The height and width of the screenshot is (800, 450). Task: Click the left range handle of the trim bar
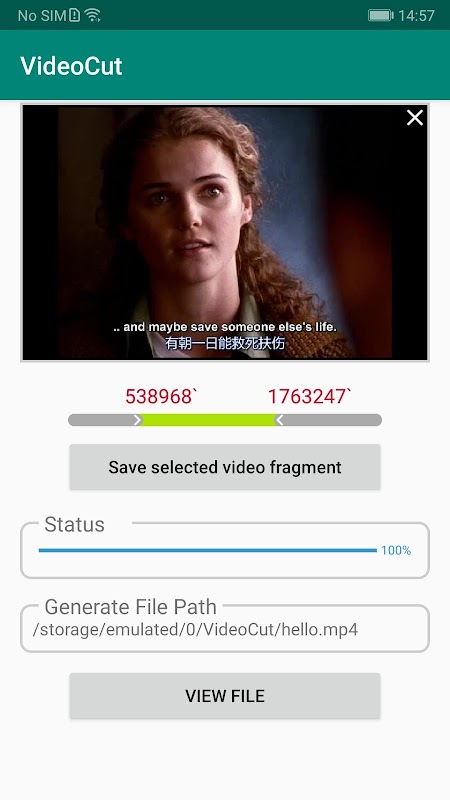(138, 420)
